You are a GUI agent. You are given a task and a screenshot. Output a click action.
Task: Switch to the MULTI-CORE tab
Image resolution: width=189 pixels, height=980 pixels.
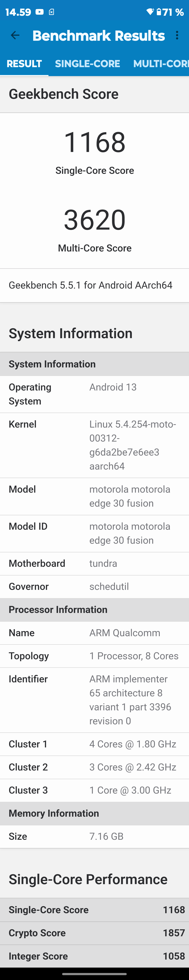160,63
